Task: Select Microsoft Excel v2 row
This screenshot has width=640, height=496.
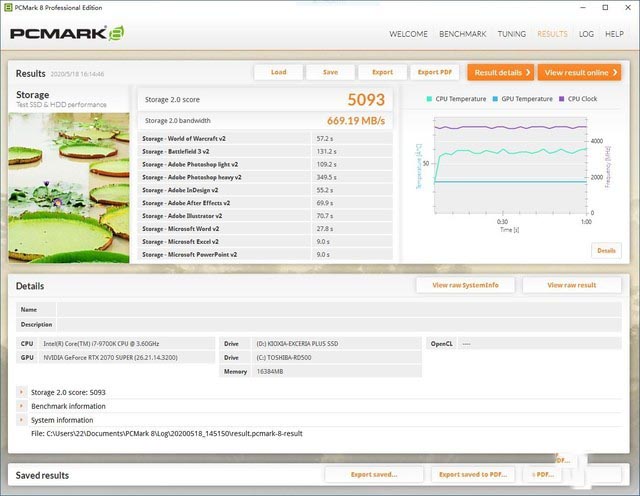Action: pyautogui.click(x=265, y=241)
